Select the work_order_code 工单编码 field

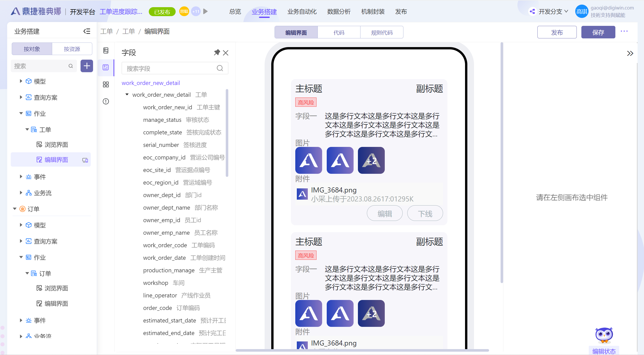click(x=179, y=245)
